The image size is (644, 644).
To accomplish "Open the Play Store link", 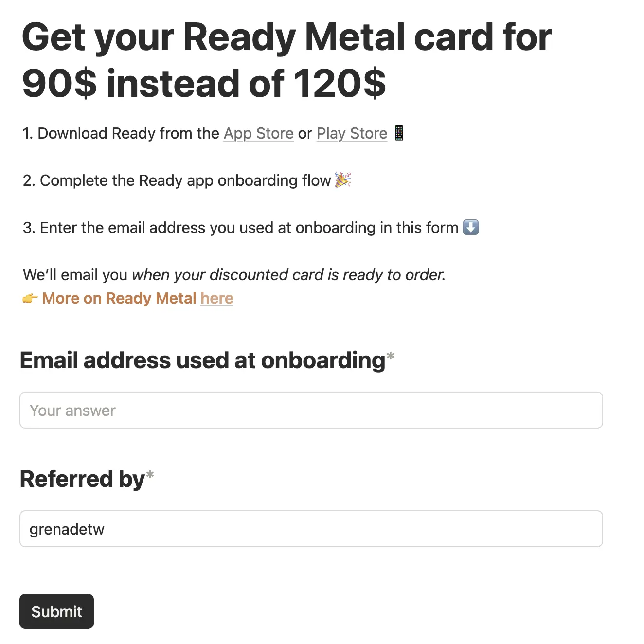I will click(352, 133).
